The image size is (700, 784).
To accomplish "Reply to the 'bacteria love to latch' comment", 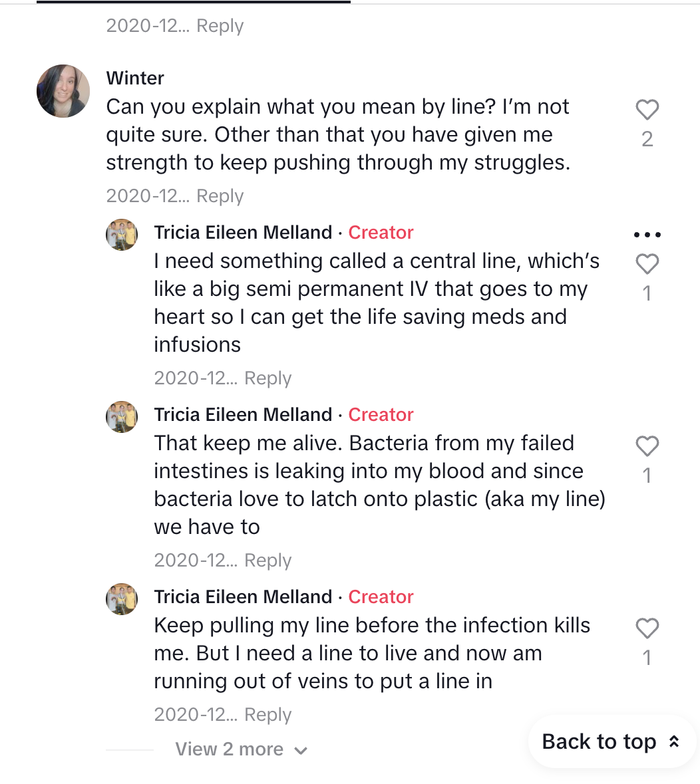I will pos(267,561).
